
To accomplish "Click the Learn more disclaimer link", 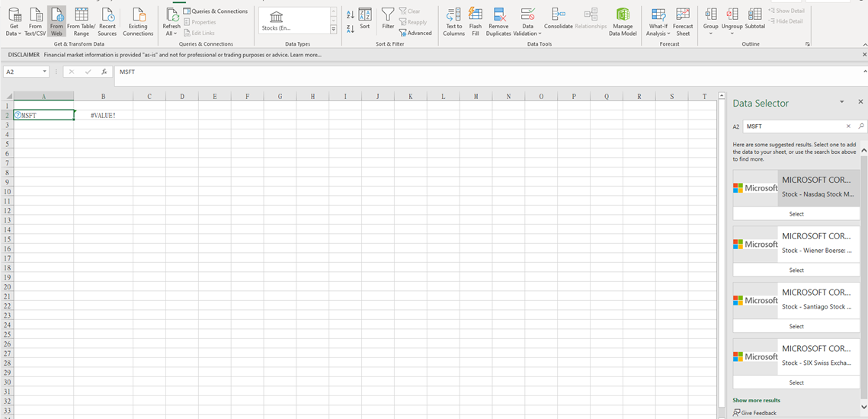I will tap(306, 55).
